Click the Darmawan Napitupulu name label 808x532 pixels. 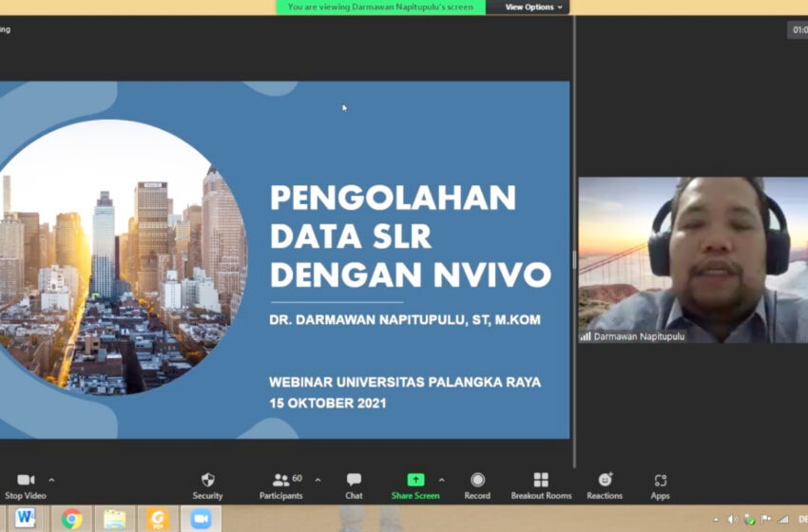click(639, 337)
